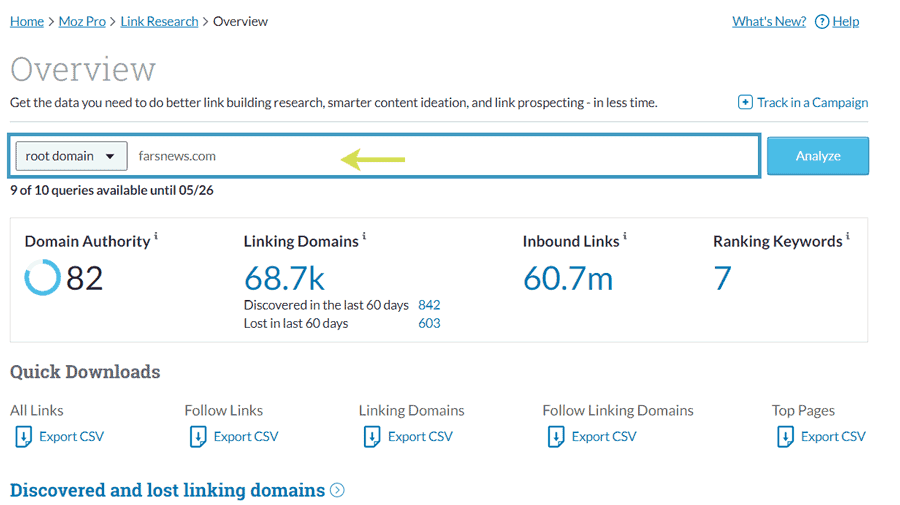Click the Track in a Campaign plus icon
Screen dimensions: 900x505
tap(745, 102)
